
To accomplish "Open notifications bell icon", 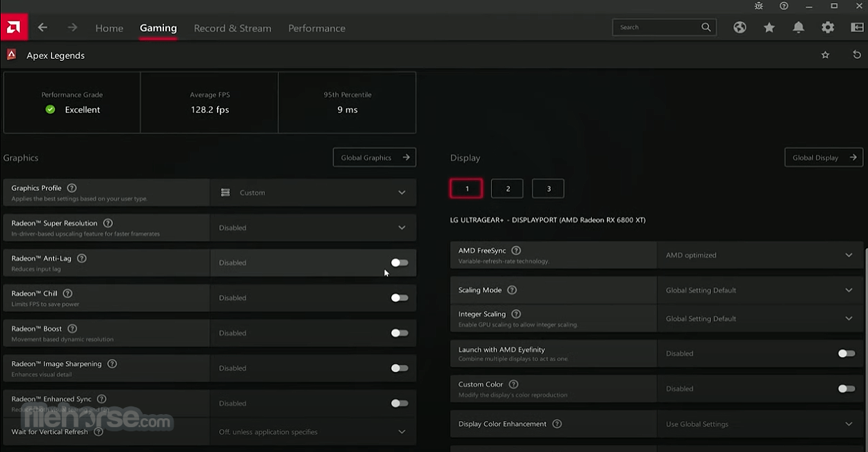I will coord(798,28).
